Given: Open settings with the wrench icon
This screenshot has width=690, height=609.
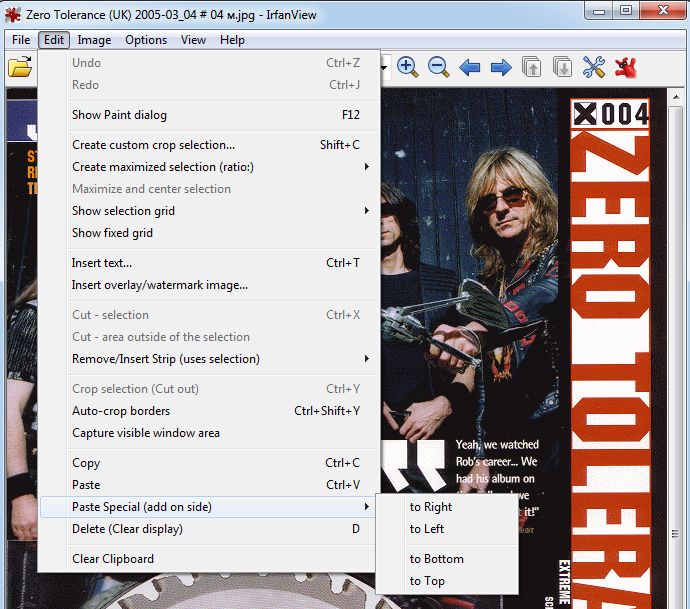Looking at the screenshot, I should 594,67.
